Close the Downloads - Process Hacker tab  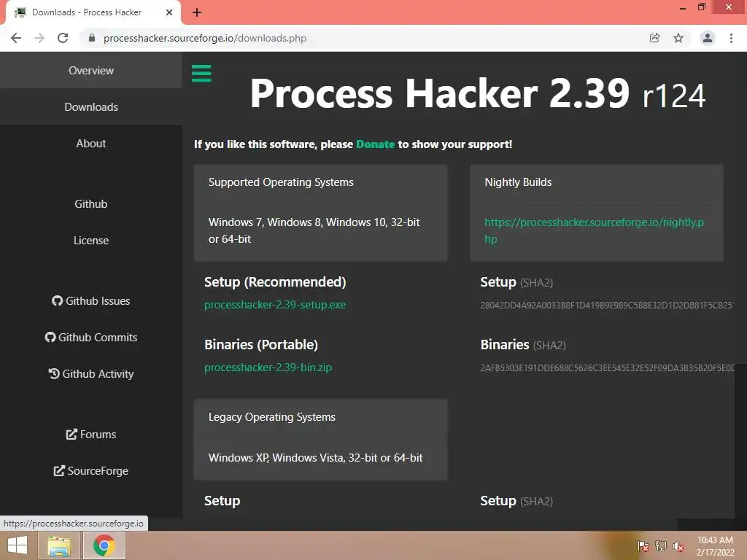click(x=169, y=12)
